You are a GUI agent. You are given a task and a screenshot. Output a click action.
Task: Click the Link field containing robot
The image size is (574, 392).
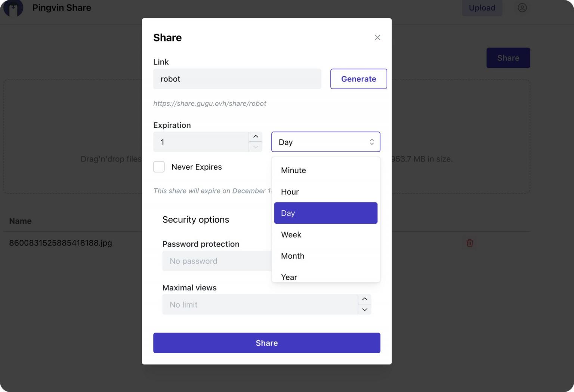[x=237, y=79]
